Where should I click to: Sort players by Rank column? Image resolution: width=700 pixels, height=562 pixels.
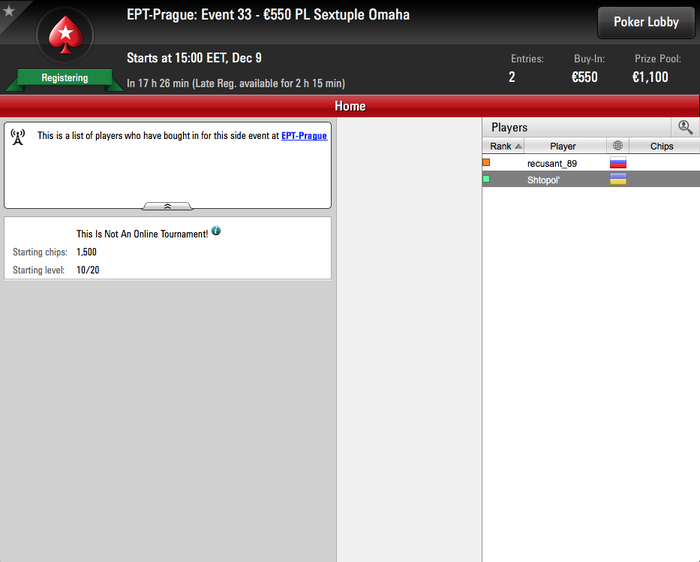pyautogui.click(x=504, y=146)
